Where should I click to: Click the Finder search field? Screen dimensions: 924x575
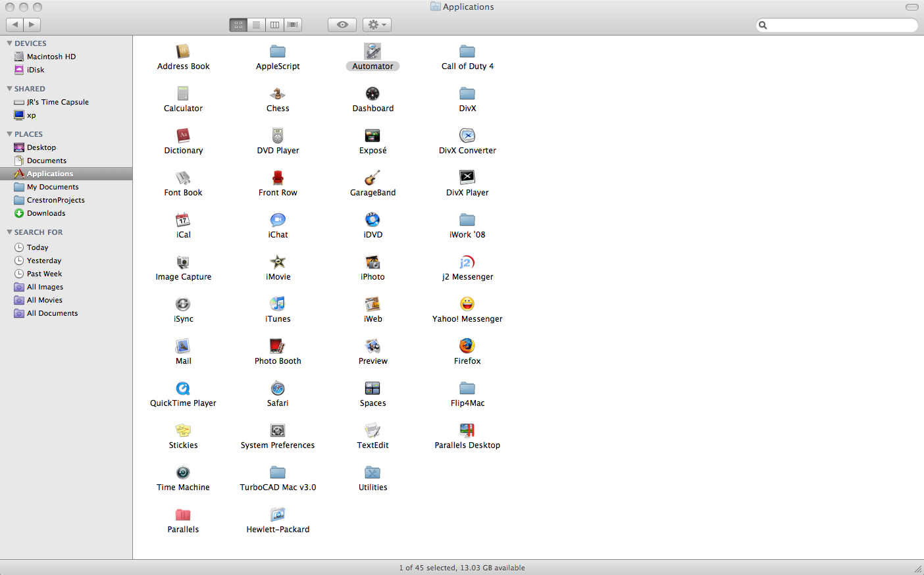tap(837, 25)
